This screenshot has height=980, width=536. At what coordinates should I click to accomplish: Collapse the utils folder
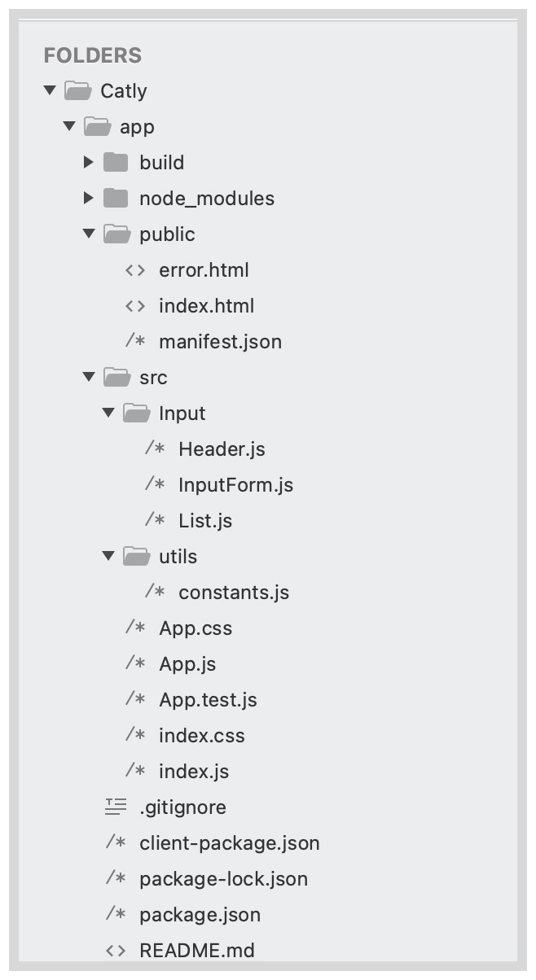point(108,556)
